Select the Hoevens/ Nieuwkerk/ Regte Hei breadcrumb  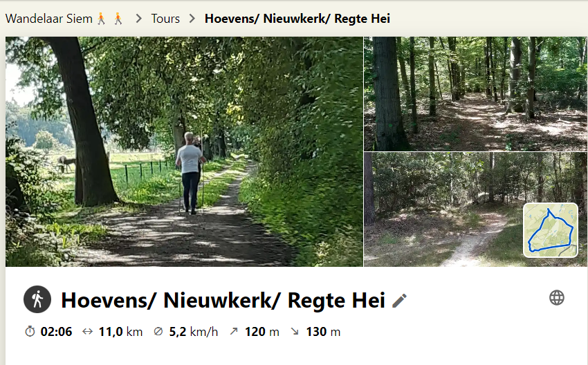click(x=297, y=19)
